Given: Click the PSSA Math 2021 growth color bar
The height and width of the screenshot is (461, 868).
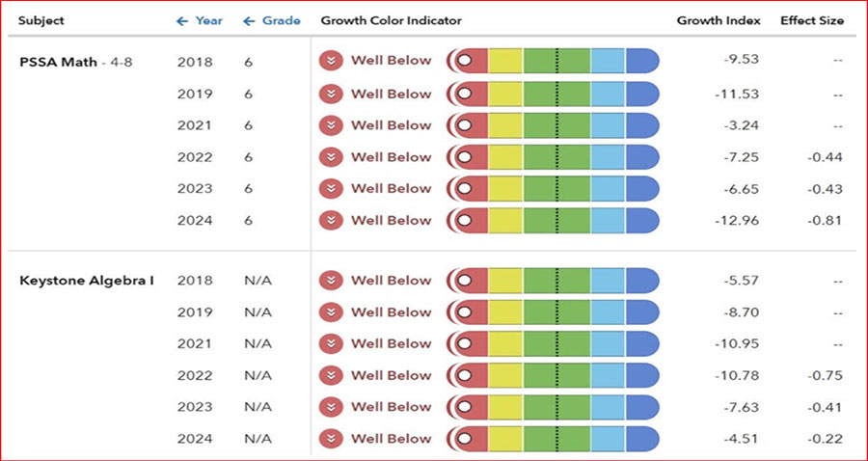Looking at the screenshot, I should pyautogui.click(x=554, y=125).
